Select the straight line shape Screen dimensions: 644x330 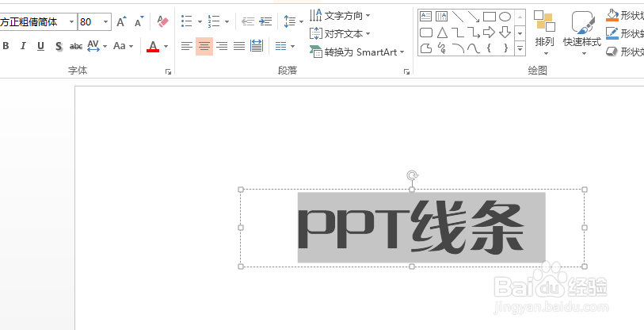tap(458, 17)
